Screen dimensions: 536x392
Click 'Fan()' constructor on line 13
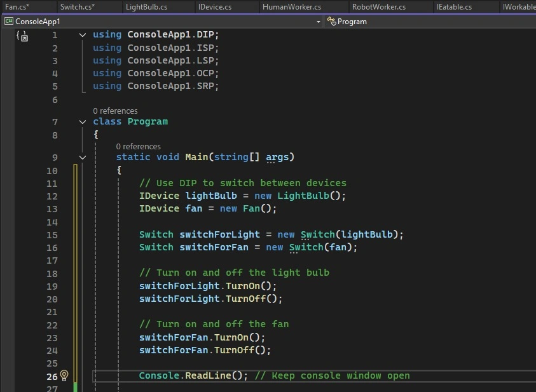pos(257,208)
